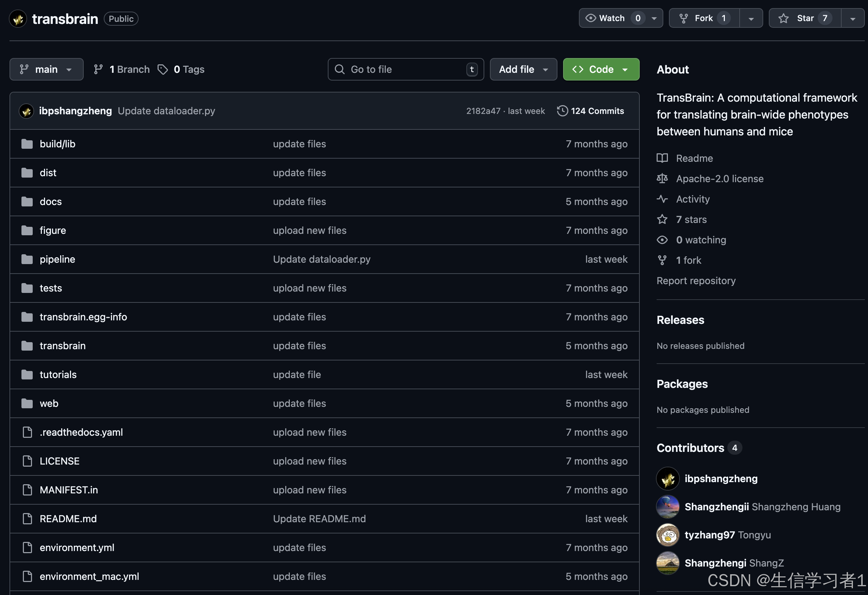Open the Packages section heading

pos(682,384)
